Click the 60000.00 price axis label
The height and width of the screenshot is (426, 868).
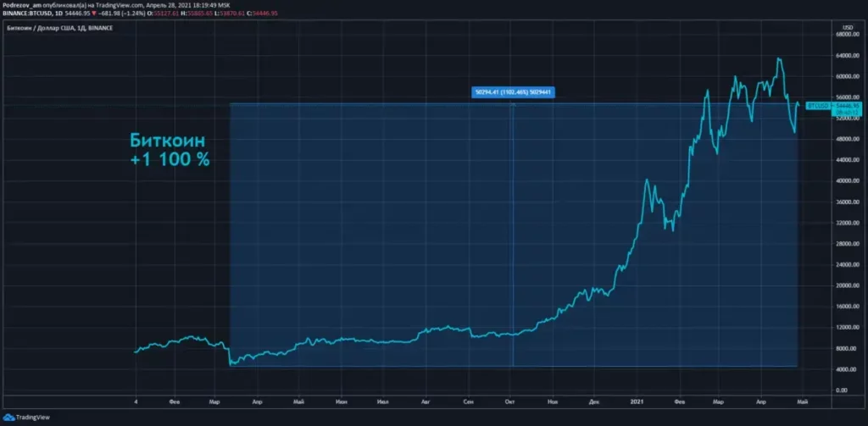point(849,77)
